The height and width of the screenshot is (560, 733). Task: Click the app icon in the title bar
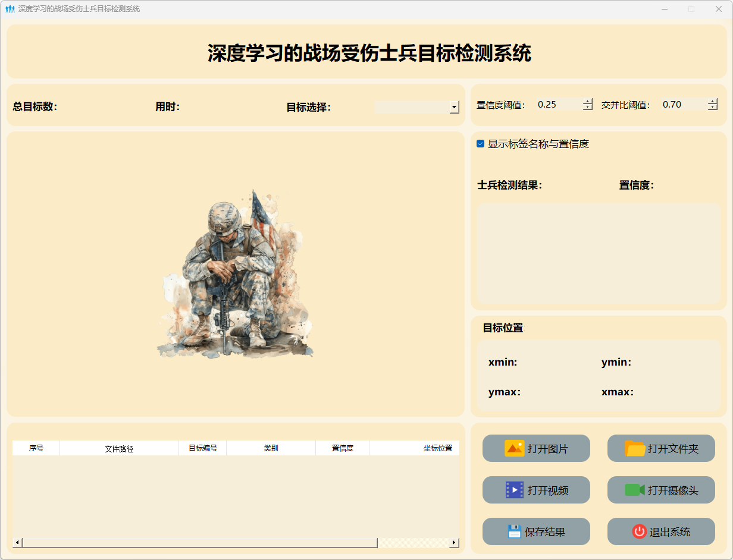(x=10, y=9)
